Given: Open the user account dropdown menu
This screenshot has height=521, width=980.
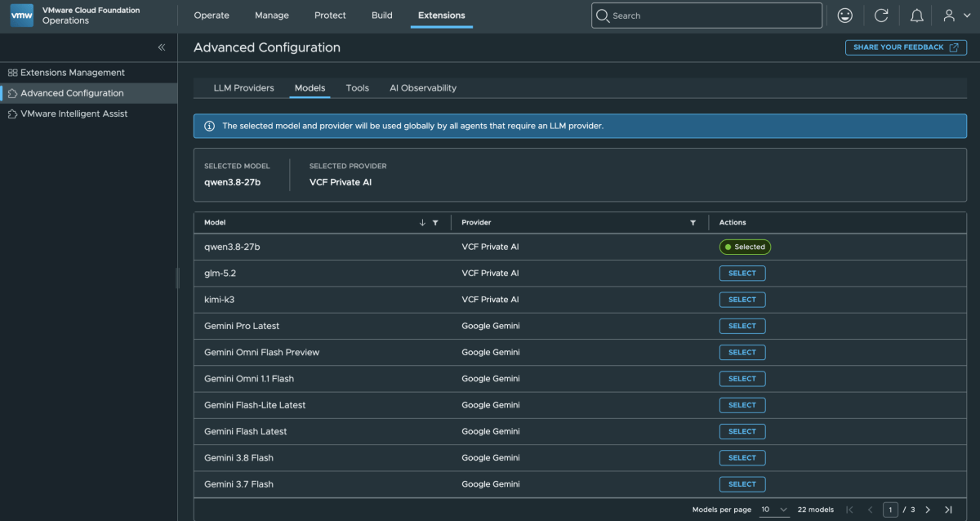Looking at the screenshot, I should pos(957,16).
